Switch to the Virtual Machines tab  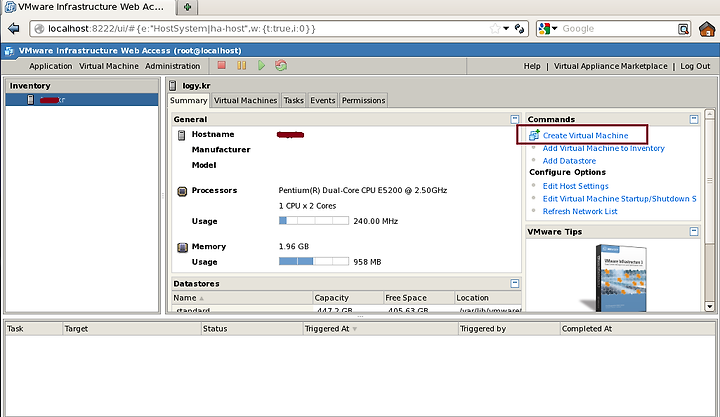point(245,100)
